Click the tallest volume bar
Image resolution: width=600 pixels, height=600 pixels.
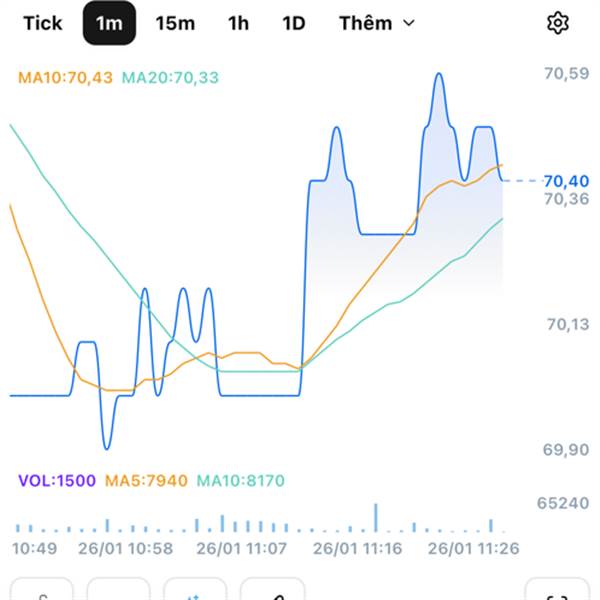376,518
